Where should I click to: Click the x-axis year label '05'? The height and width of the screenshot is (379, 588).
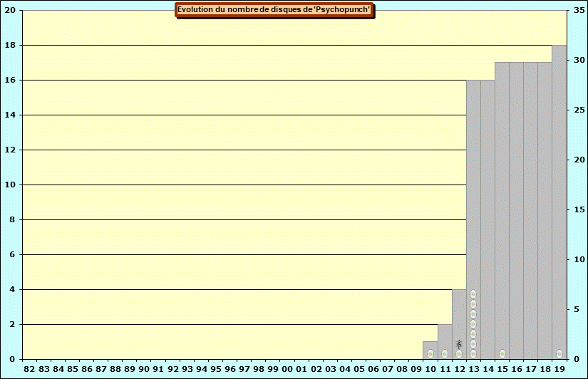359,369
